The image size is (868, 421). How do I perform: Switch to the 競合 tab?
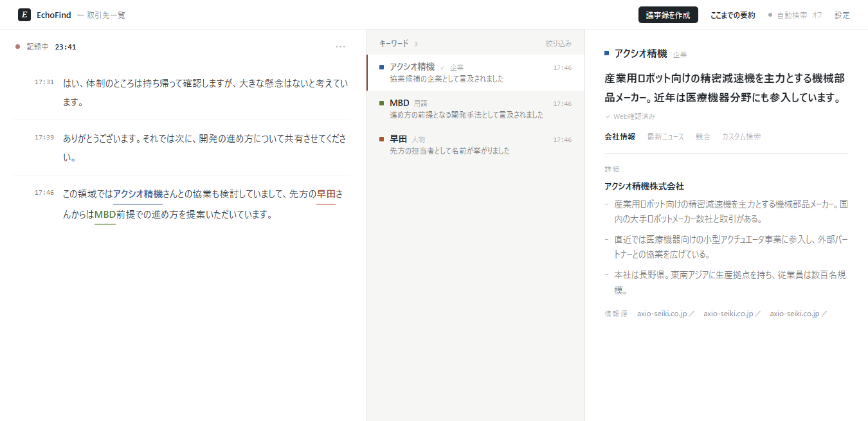point(703,137)
